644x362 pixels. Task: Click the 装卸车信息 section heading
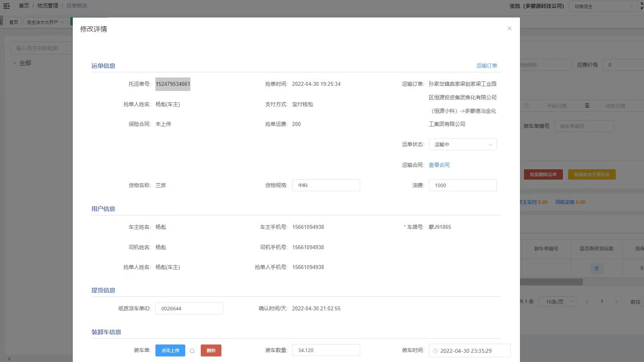tap(106, 332)
